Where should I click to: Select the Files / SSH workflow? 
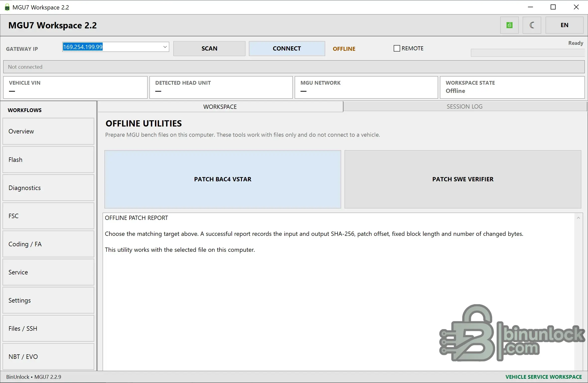pyautogui.click(x=48, y=328)
